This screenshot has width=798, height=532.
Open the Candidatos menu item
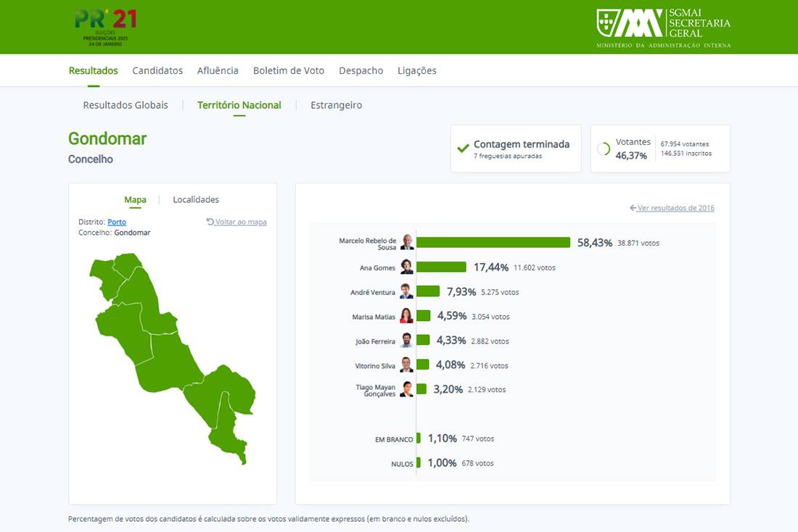click(x=157, y=71)
